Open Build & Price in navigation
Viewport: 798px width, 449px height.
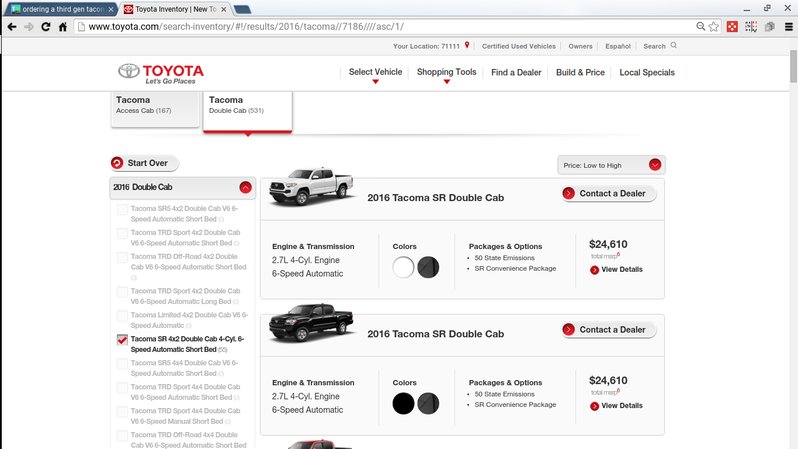click(580, 72)
